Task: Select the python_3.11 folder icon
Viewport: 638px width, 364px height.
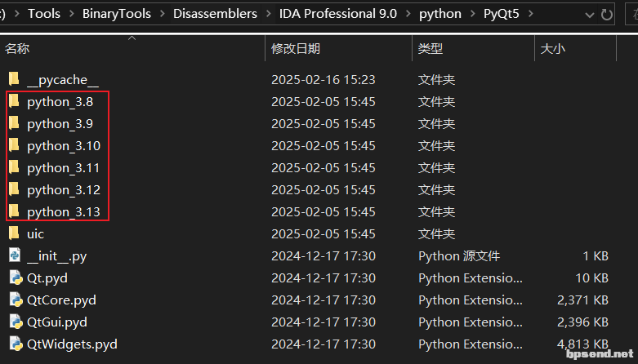Action: point(14,166)
